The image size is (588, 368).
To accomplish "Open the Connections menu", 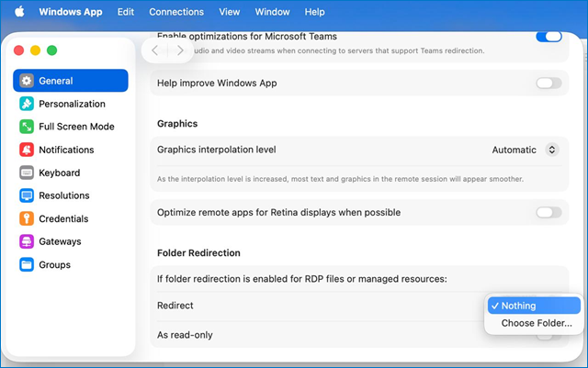I will point(176,12).
